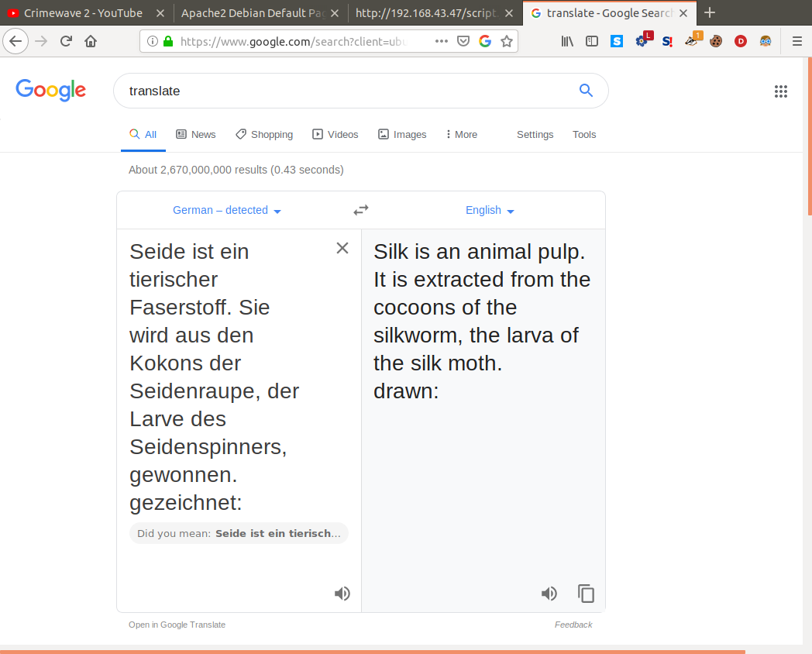The height and width of the screenshot is (654, 812).
Task: Listen to the English translation
Action: [x=549, y=594]
